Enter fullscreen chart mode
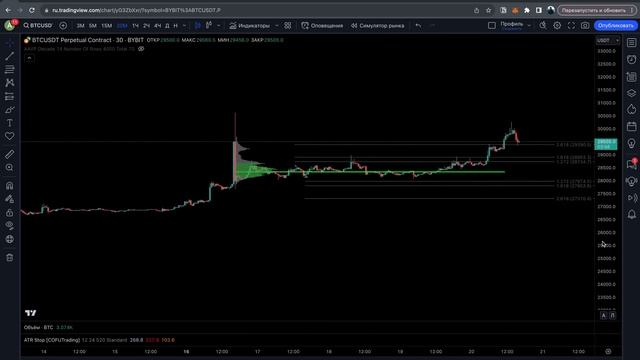 tap(571, 25)
